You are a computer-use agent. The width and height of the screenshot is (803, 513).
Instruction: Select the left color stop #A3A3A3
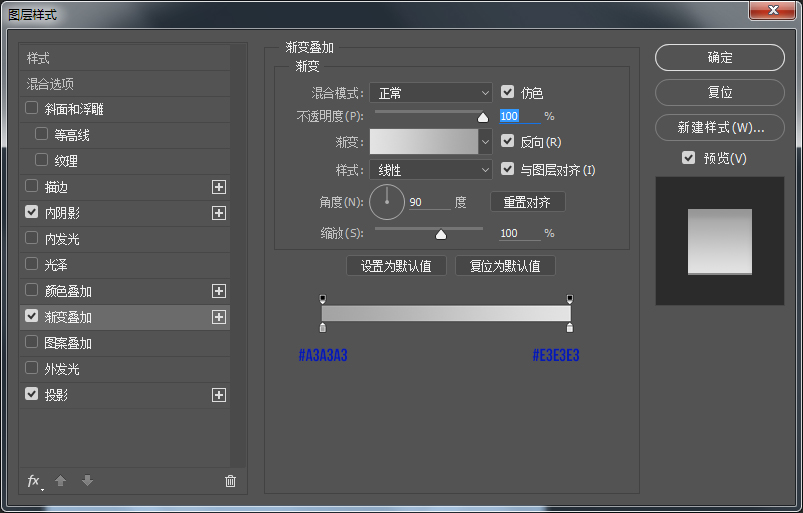[323, 328]
